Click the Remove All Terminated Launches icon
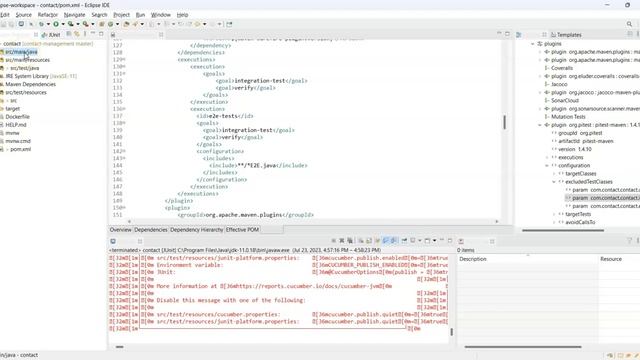The width and height of the screenshot is (640, 360). tap(350, 241)
